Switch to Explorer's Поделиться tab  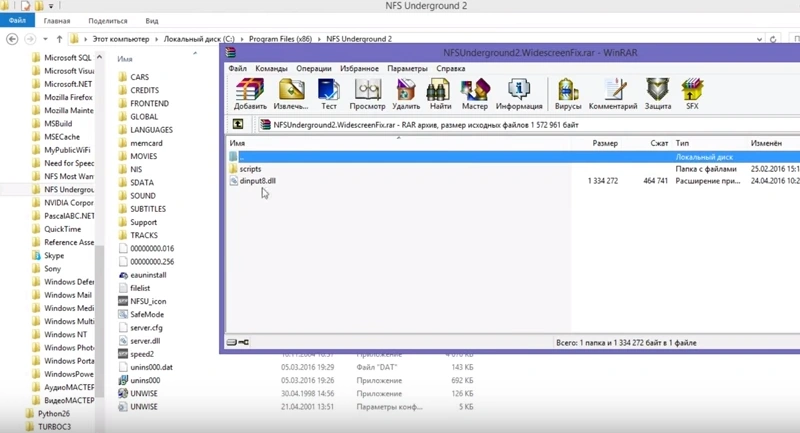click(x=108, y=21)
